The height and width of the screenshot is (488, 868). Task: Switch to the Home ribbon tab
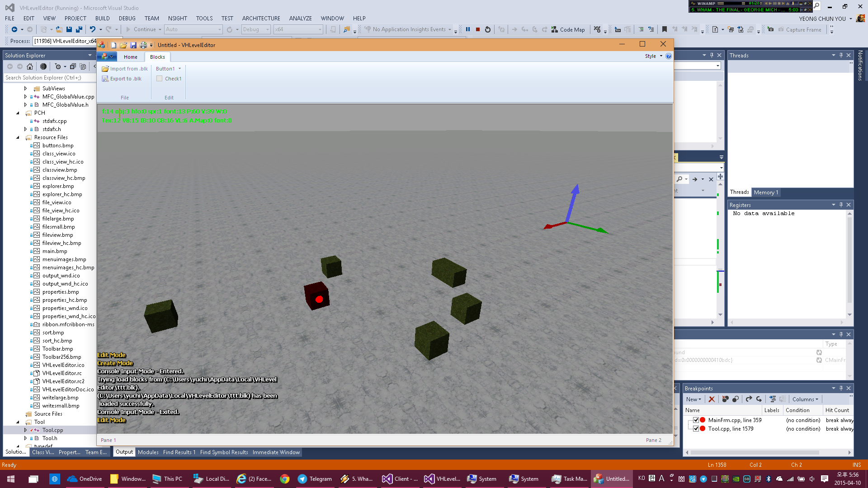point(130,57)
